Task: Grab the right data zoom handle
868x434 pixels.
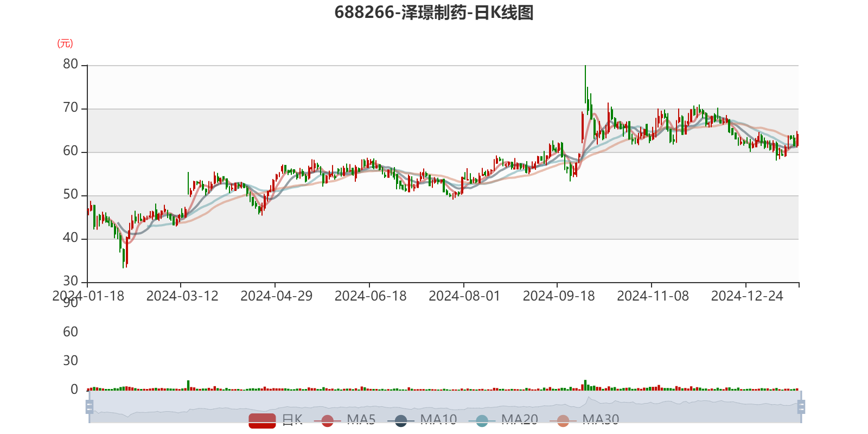Action: [x=801, y=407]
